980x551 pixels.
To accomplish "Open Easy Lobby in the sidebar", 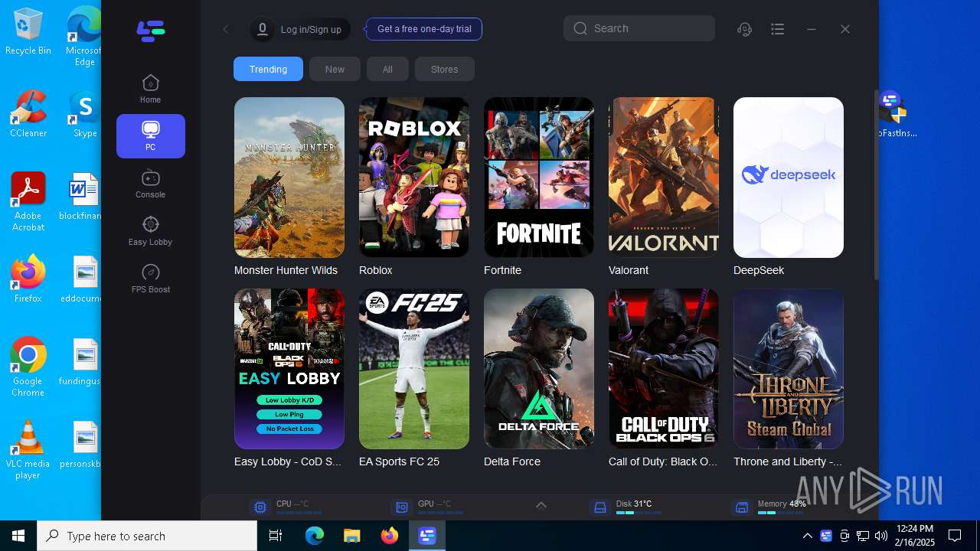I will click(x=150, y=231).
